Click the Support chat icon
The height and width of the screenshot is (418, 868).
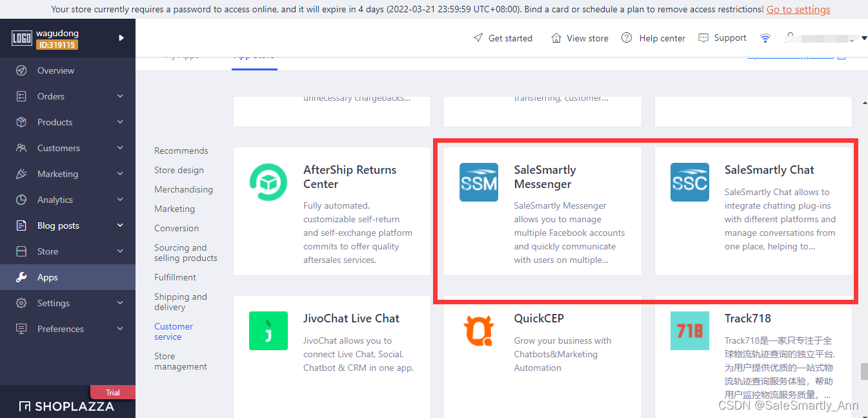(703, 38)
